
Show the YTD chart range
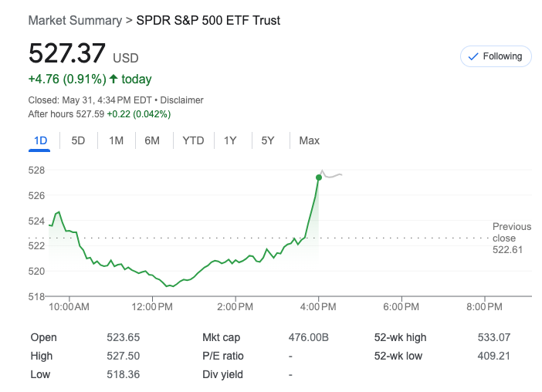pyautogui.click(x=193, y=140)
